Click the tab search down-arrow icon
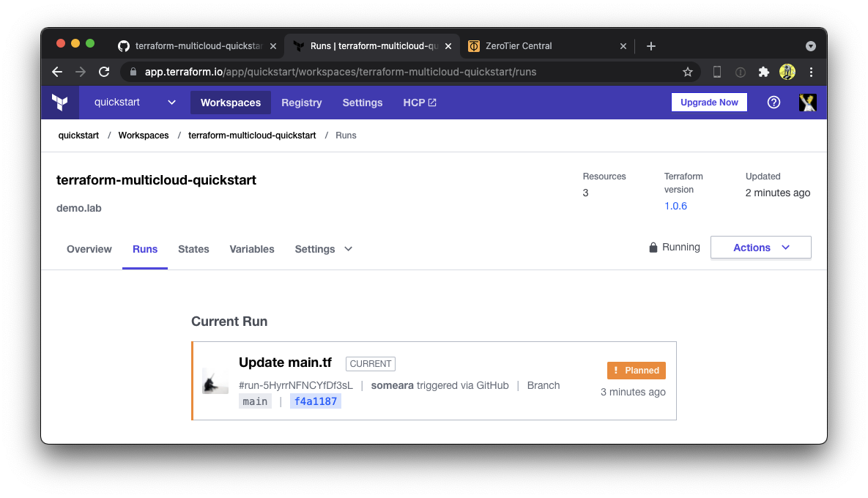Screen dimensions: 868x498 pyautogui.click(x=810, y=46)
